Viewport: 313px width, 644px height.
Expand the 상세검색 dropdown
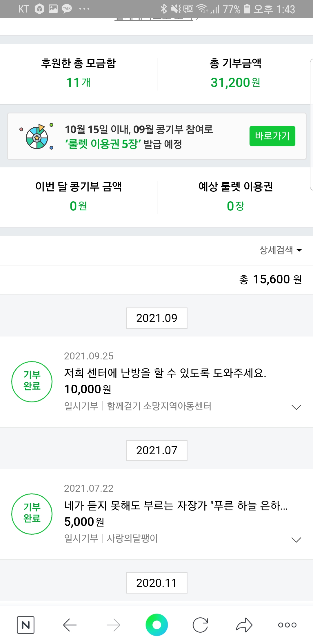point(281,250)
